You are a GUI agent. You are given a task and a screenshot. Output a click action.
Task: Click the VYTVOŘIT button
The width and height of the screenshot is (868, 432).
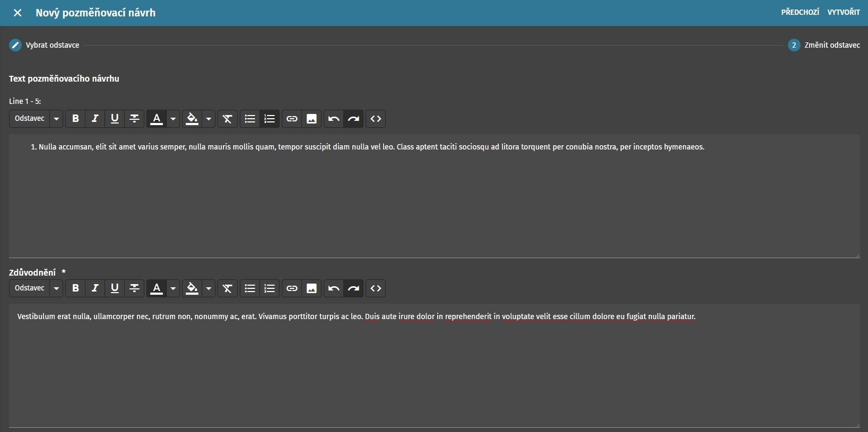(x=844, y=12)
